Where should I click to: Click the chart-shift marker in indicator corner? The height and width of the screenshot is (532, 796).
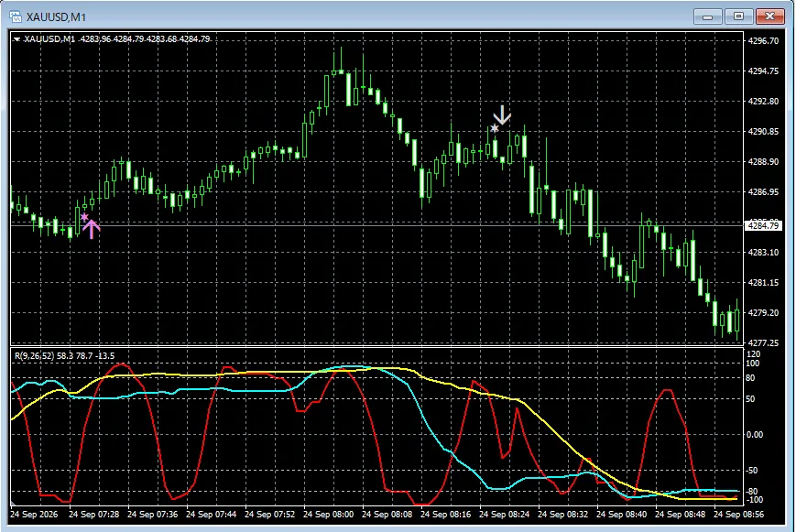tap(13, 504)
